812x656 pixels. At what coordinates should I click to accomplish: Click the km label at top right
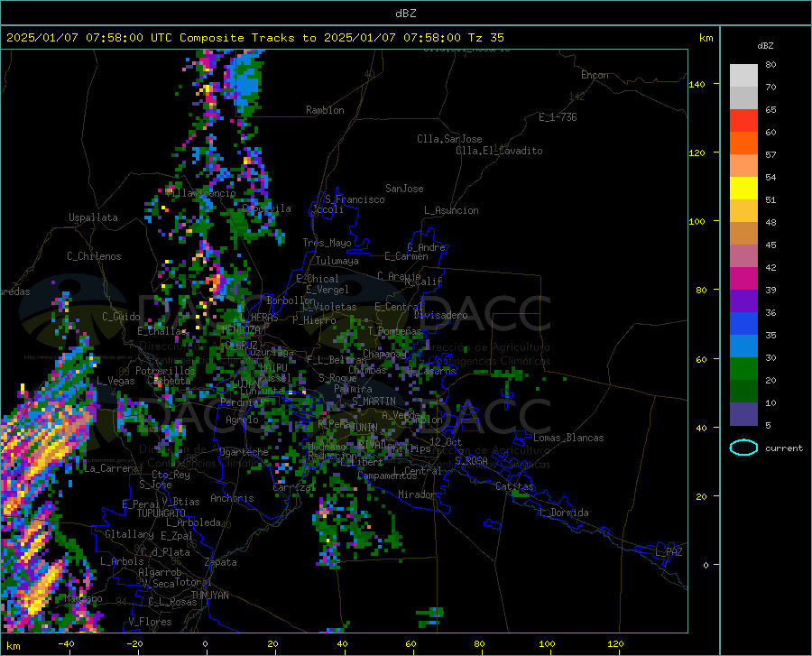(706, 38)
